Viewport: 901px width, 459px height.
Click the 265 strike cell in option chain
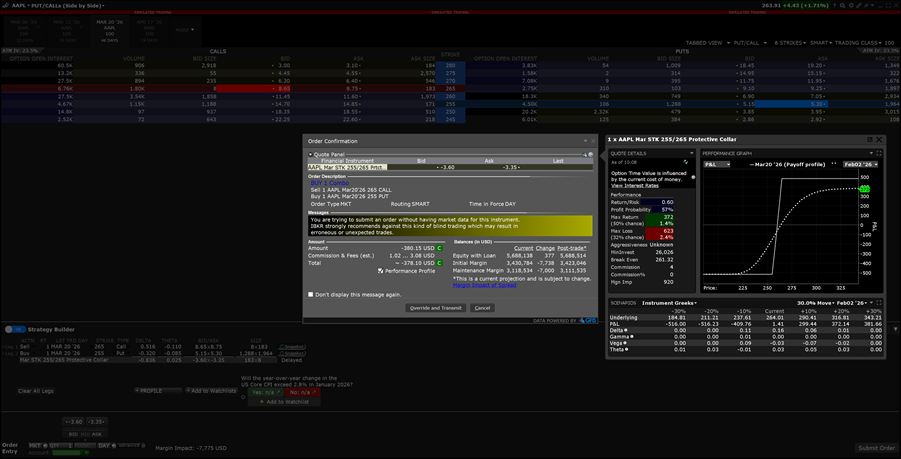pyautogui.click(x=450, y=89)
